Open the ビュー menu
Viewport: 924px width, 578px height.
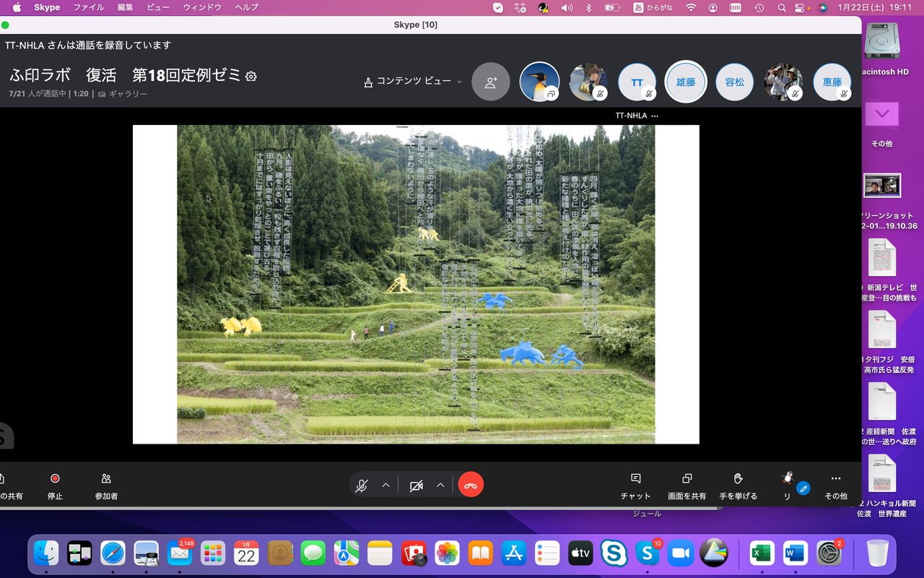click(x=159, y=7)
